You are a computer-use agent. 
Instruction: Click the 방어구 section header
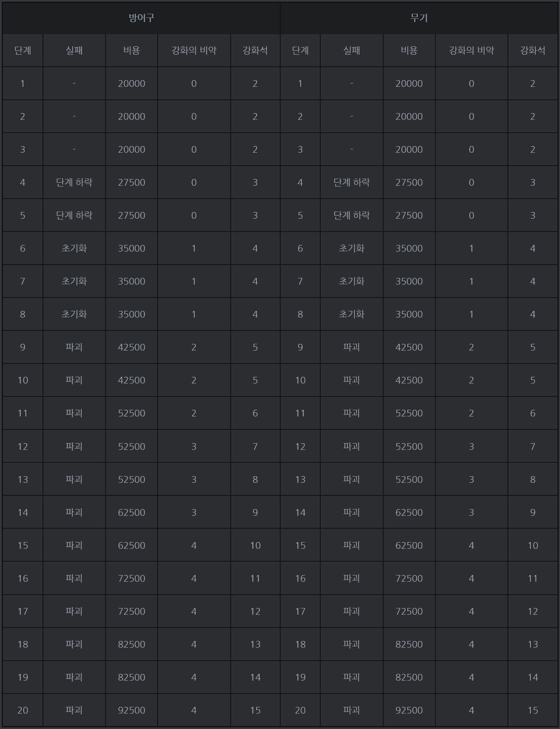(141, 18)
